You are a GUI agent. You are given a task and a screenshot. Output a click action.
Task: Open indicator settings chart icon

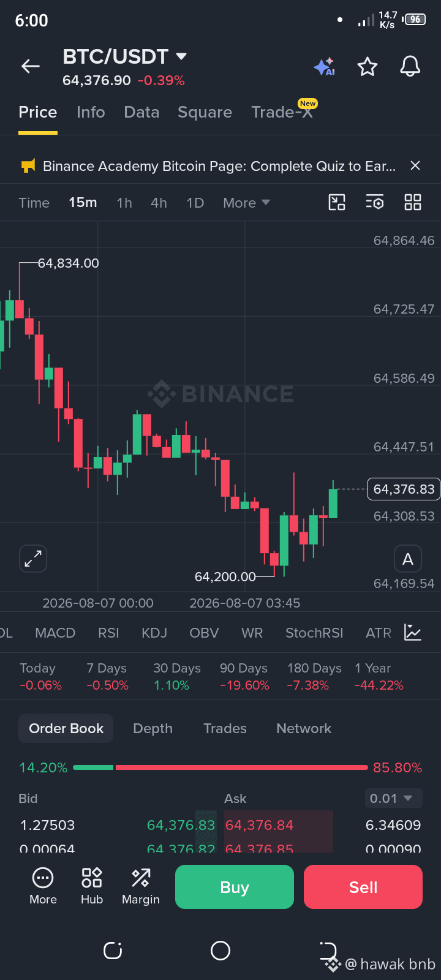(x=413, y=633)
